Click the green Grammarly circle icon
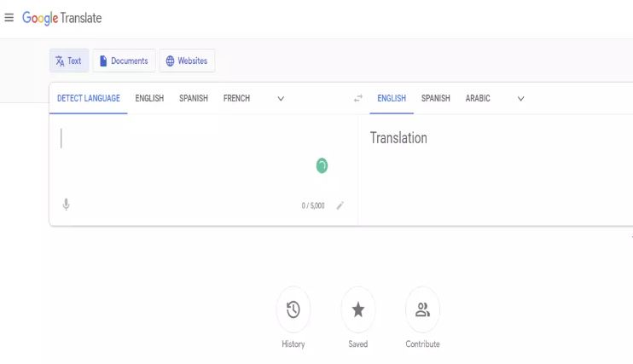The height and width of the screenshot is (364, 633). click(322, 165)
